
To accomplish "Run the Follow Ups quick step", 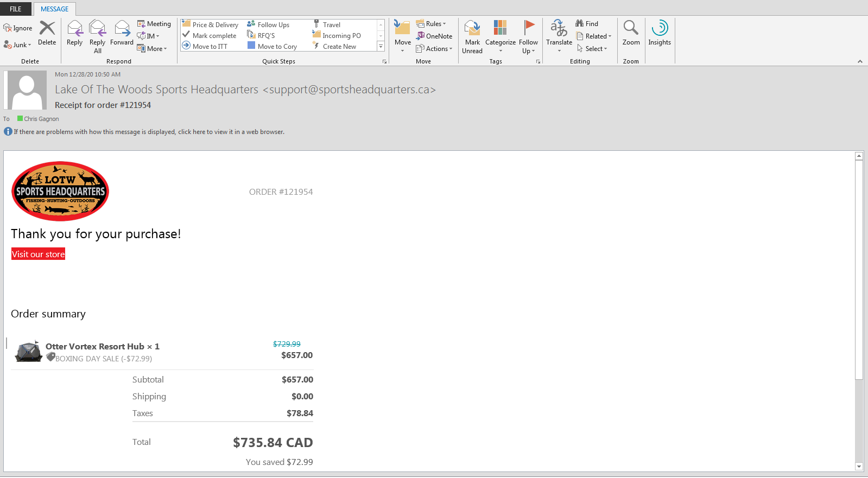I will tap(268, 24).
